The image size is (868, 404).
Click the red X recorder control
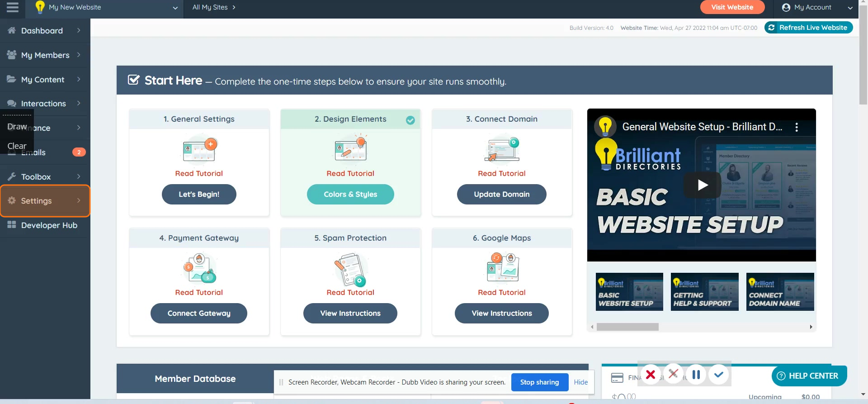[x=651, y=375]
